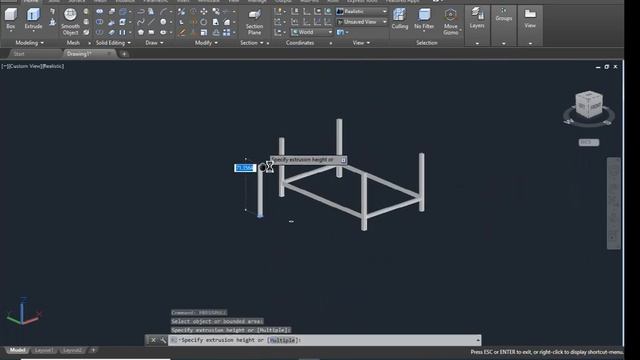Switch to the Layout2 tab
The image size is (640, 360).
click(72, 350)
